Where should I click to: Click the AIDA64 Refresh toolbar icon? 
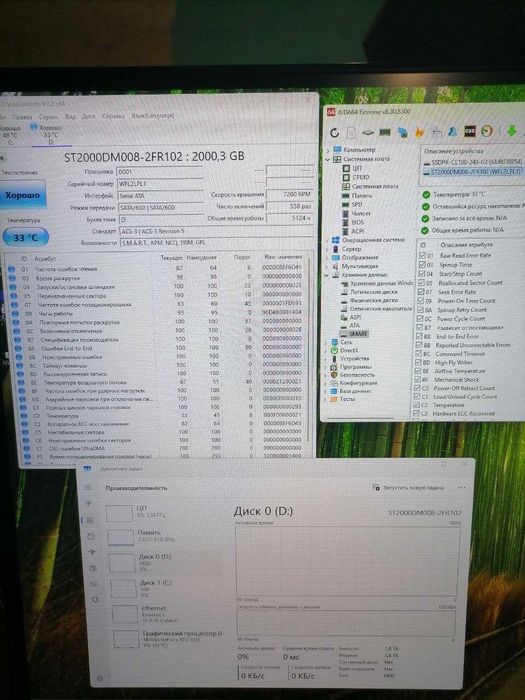334,132
